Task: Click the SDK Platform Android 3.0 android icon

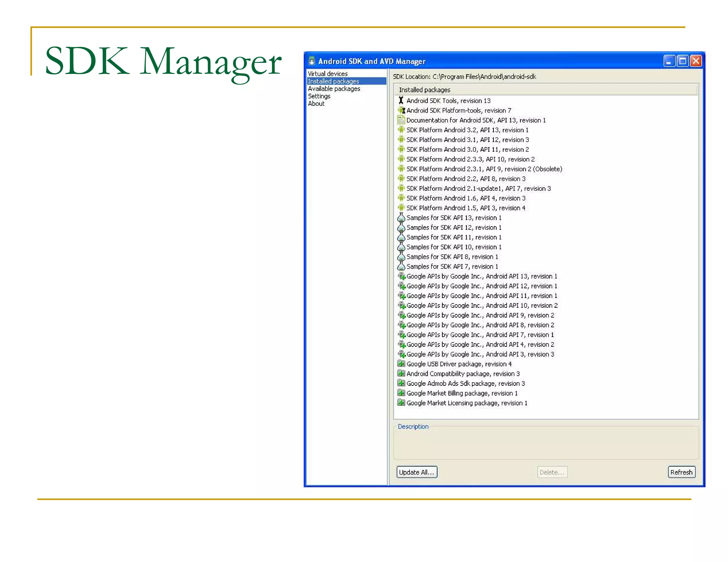Action: click(401, 149)
